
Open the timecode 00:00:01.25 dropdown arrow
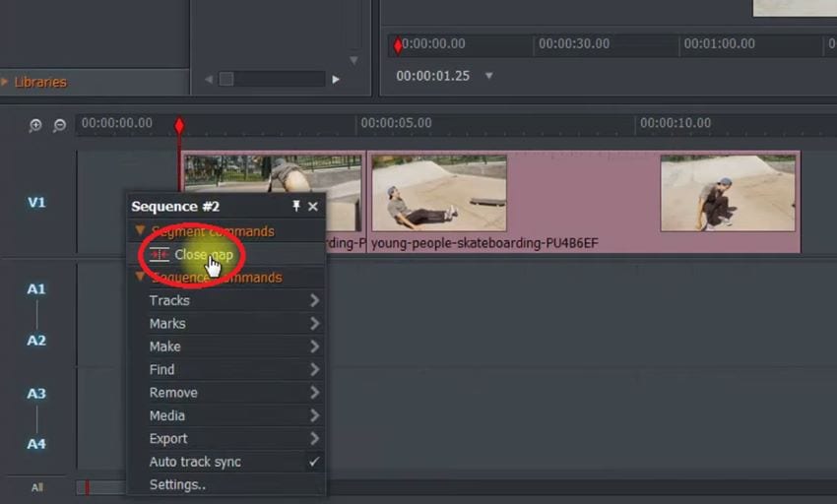point(489,76)
